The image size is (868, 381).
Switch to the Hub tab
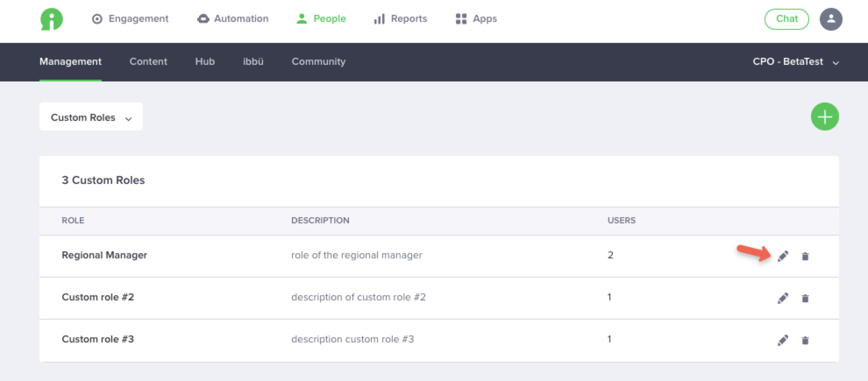205,62
